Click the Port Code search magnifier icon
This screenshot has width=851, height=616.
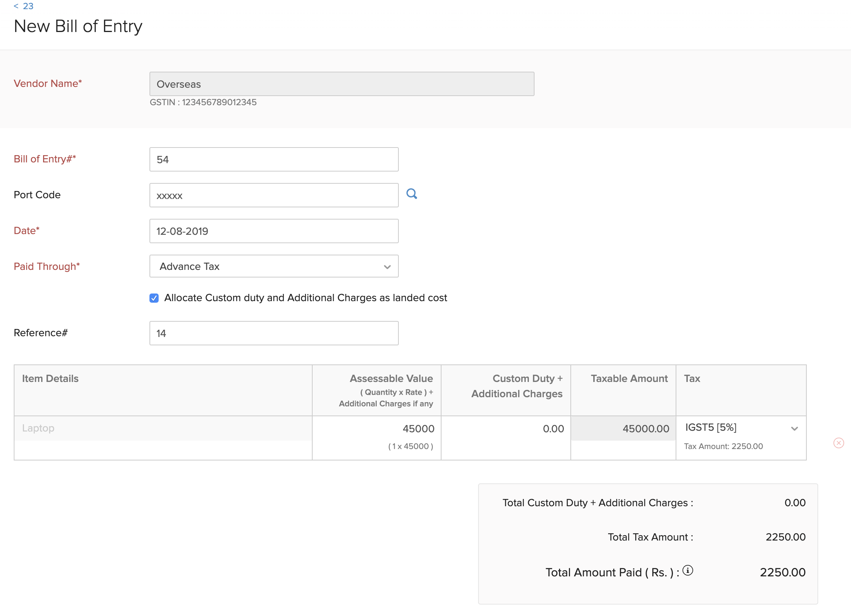coord(411,194)
